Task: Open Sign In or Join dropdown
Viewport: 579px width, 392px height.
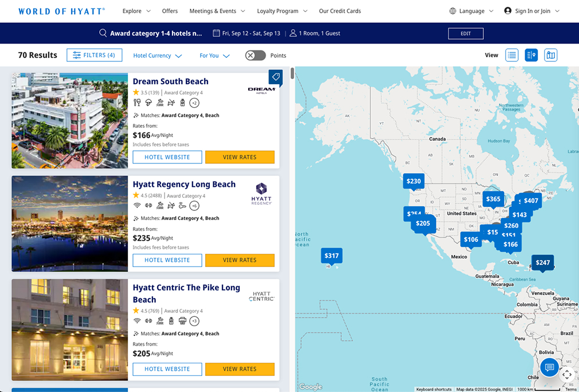Action: coord(532,11)
